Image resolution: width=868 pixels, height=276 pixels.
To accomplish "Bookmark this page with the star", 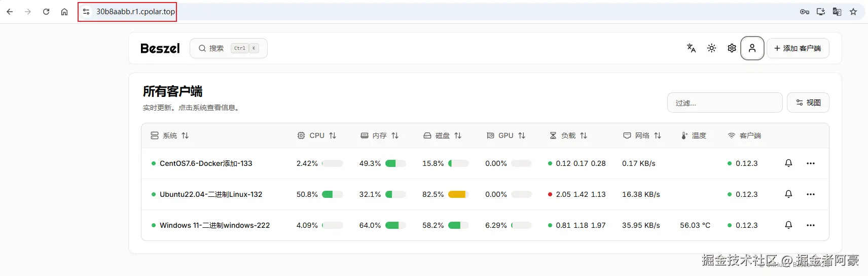I will click(x=853, y=12).
